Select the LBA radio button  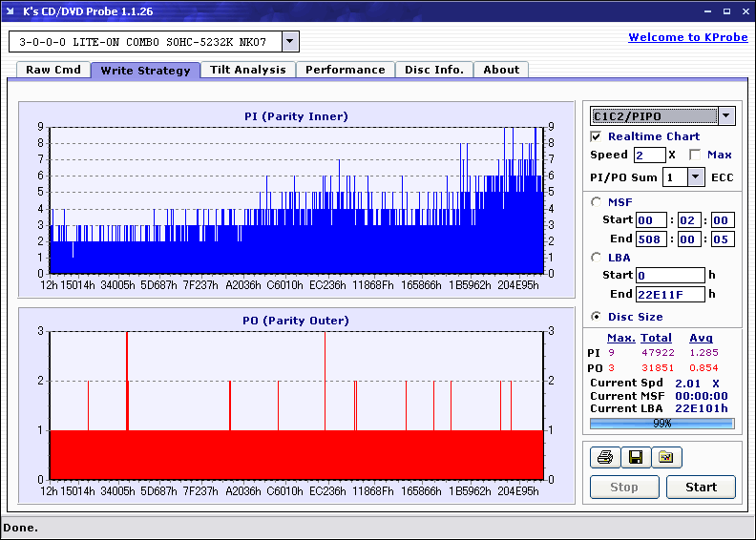[x=597, y=257]
